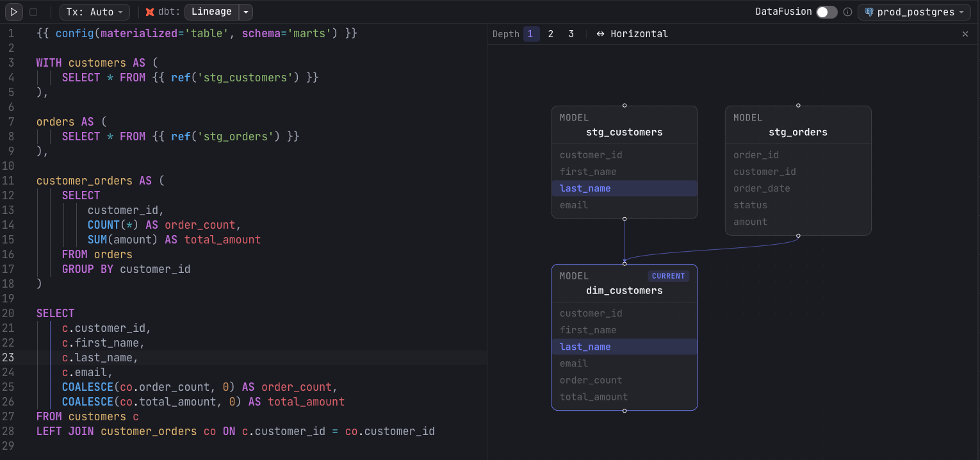Click the top connector handle of stg_customers

point(625,105)
